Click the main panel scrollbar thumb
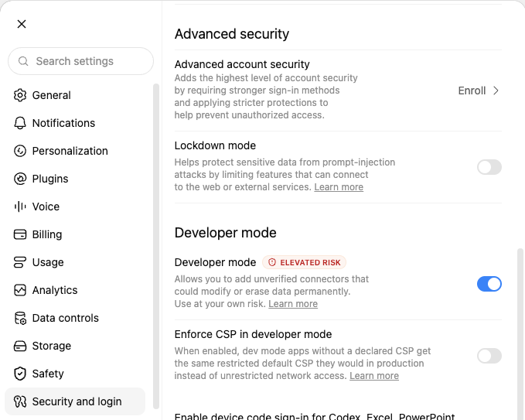 (x=520, y=334)
